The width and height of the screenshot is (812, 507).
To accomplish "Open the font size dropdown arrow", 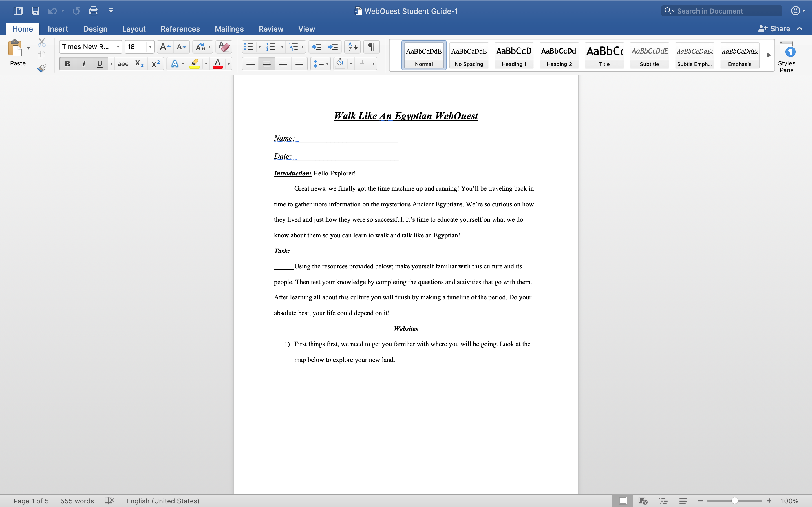I will coord(150,46).
